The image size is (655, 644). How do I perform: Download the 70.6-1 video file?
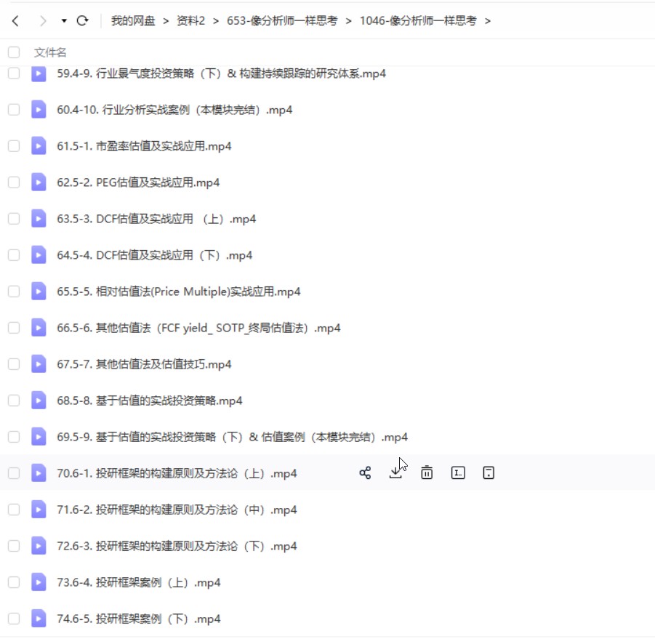(395, 472)
